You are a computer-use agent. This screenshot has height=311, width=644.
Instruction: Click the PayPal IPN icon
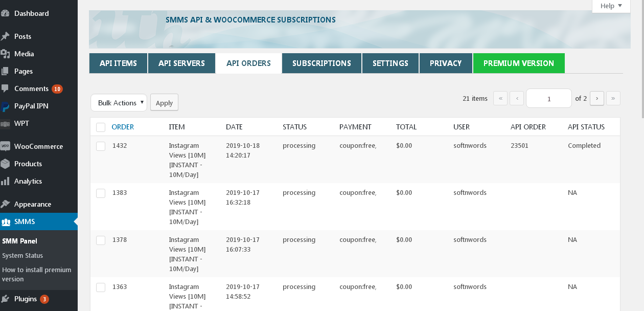(5, 106)
